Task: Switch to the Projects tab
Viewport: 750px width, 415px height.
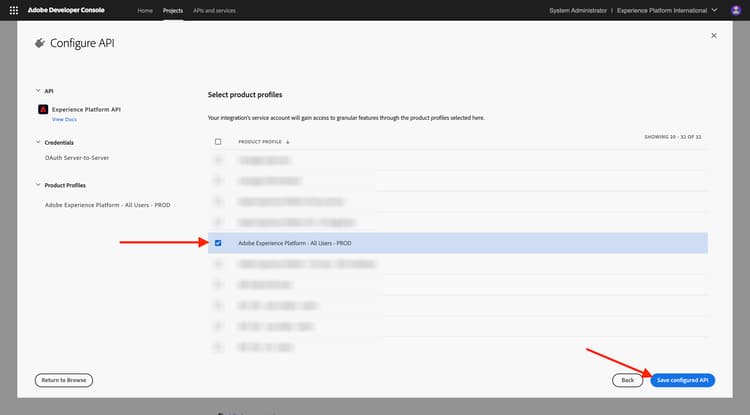Action: [173, 11]
